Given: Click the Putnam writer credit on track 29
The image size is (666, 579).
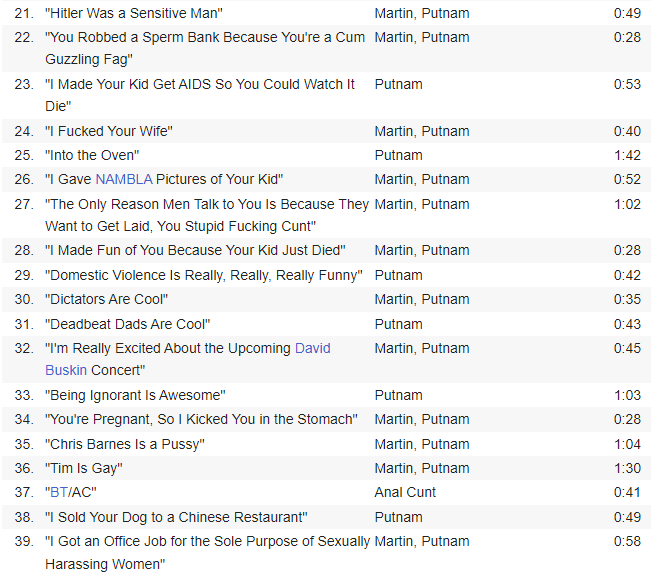Looking at the screenshot, I should [398, 275].
